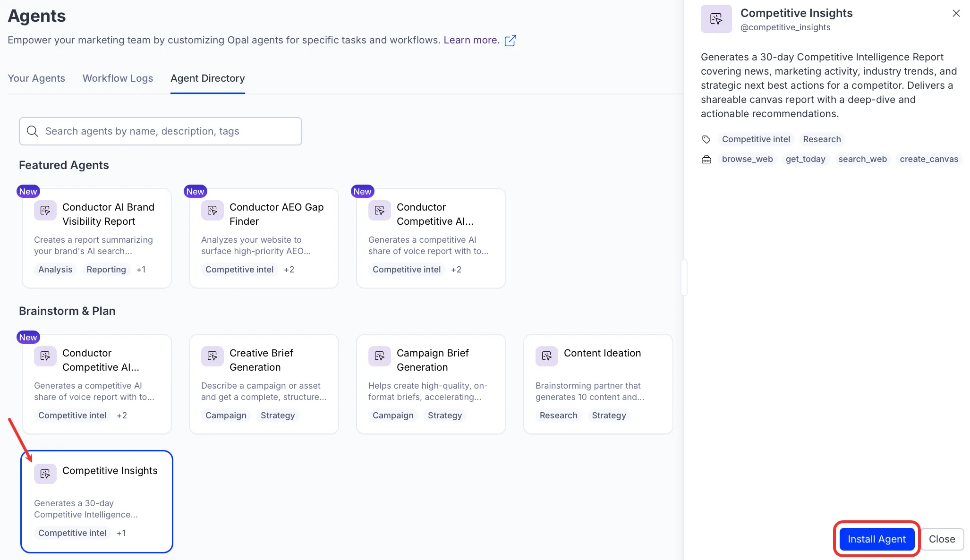This screenshot has height=560, width=970.
Task: Click the @competitive_insights handle
Action: click(785, 27)
